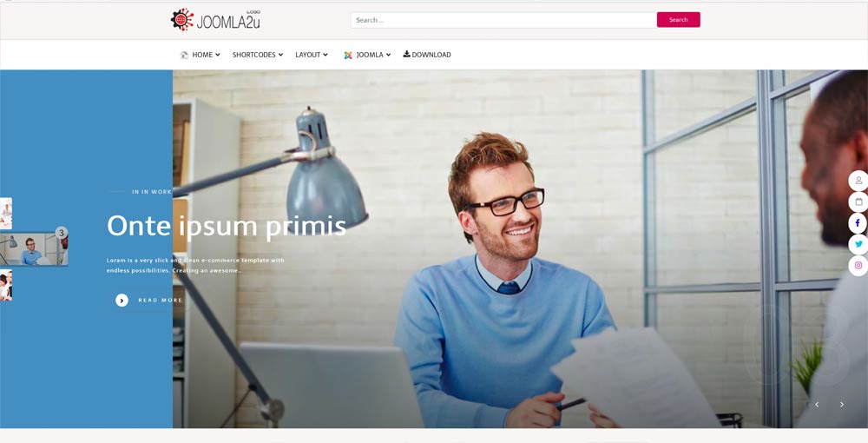Go to the next slide arrow
The image size is (868, 443).
coord(841,405)
